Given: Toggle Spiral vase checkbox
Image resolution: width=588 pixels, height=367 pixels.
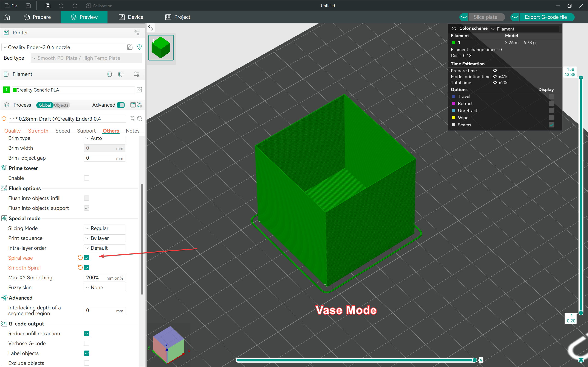Looking at the screenshot, I should pyautogui.click(x=87, y=258).
